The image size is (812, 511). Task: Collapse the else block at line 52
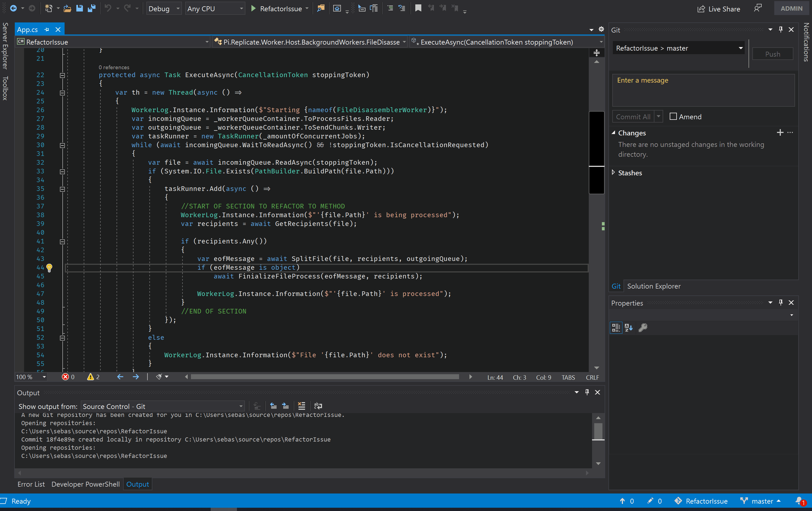[62, 338]
